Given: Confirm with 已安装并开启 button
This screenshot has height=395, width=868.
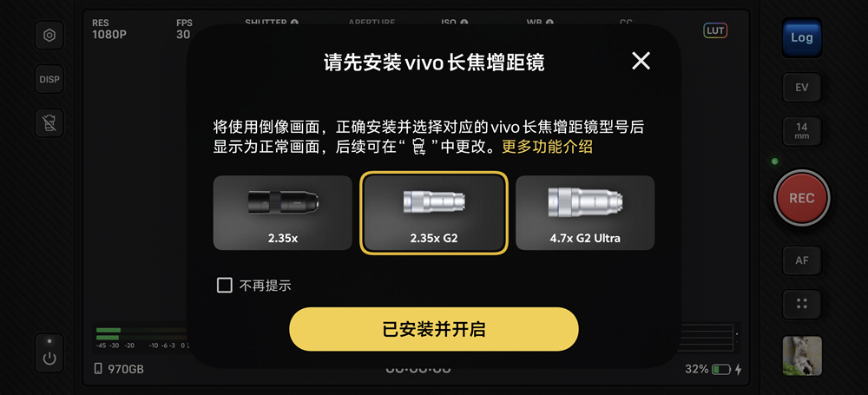Looking at the screenshot, I should (x=434, y=329).
